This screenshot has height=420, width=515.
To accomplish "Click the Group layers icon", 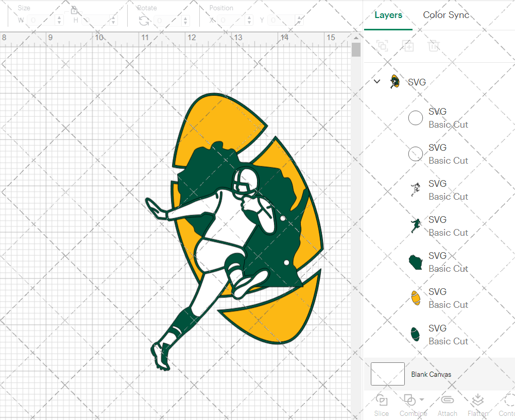I will pos(382,46).
